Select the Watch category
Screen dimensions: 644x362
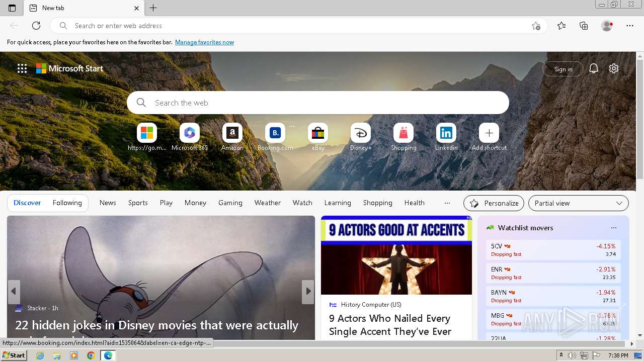click(302, 203)
